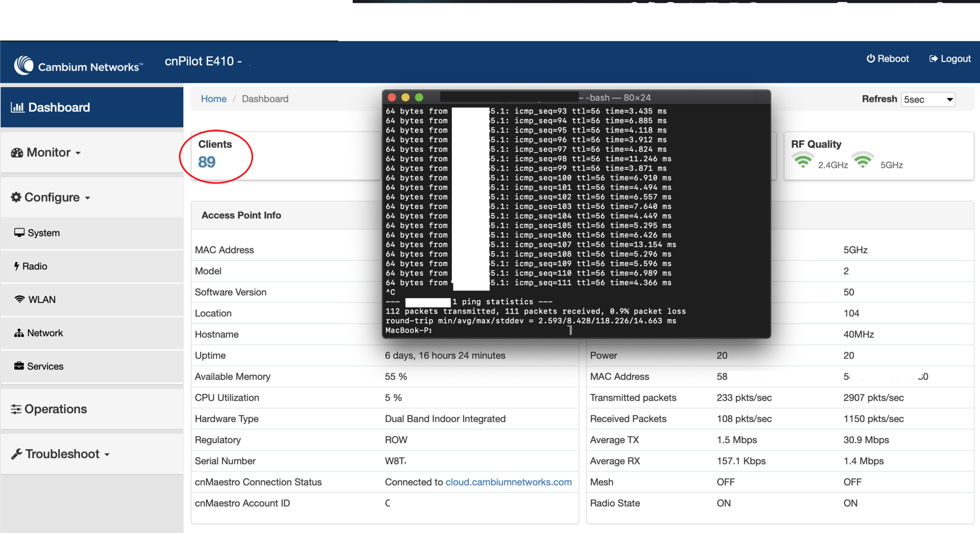
Task: Click the Operations sliders icon
Action: click(16, 409)
